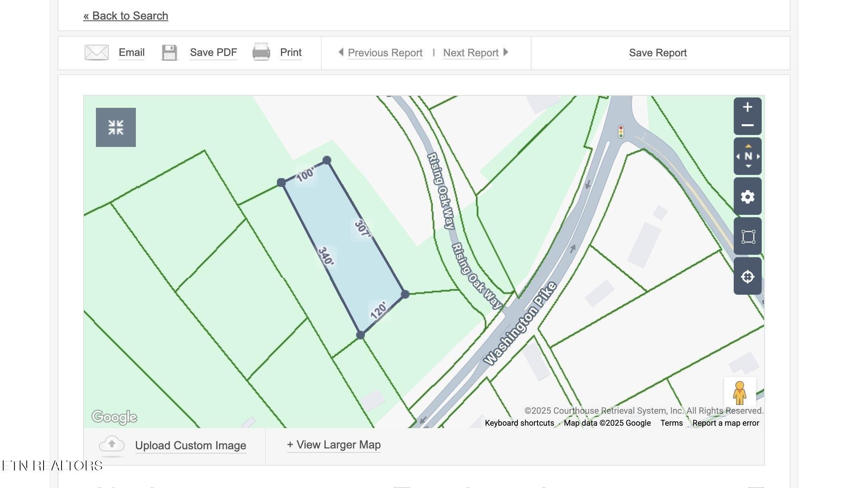Open map settings gear icon

click(x=747, y=196)
